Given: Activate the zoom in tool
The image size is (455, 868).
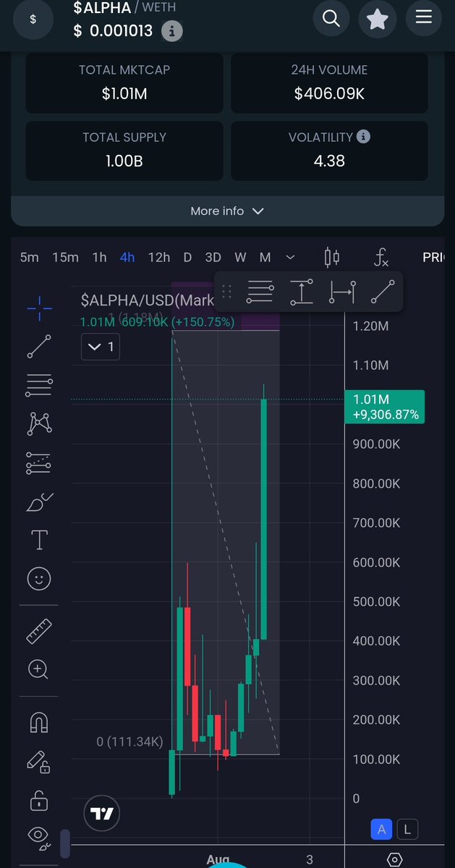Looking at the screenshot, I should pyautogui.click(x=38, y=669).
